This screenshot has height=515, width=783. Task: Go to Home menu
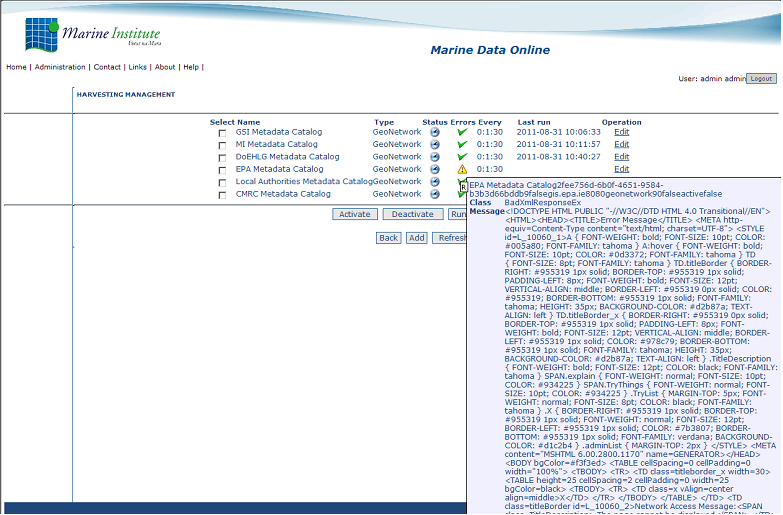click(16, 67)
